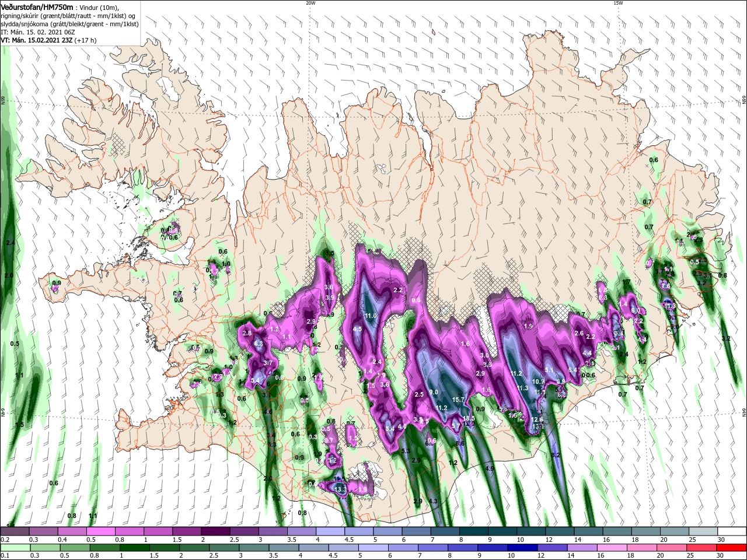Click the '15W' longitude label

618,3
